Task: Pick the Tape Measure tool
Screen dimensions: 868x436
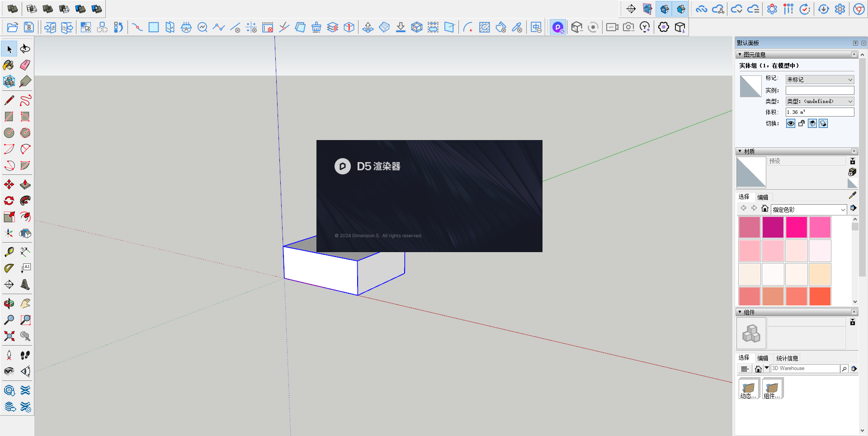Action: pos(9,252)
